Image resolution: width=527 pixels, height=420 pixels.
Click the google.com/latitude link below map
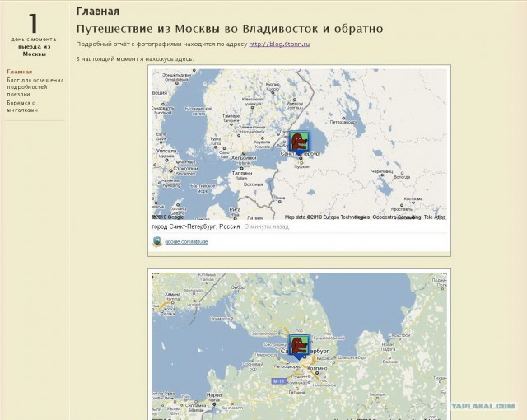coord(186,241)
